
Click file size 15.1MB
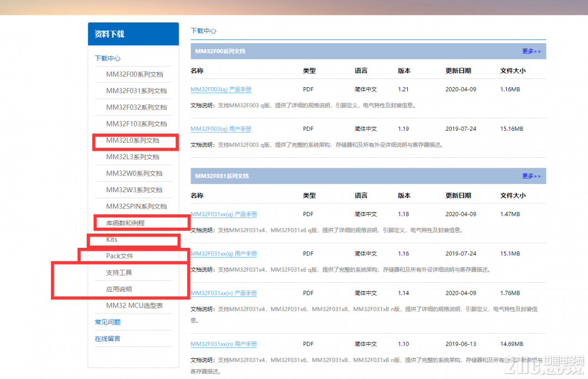point(510,254)
